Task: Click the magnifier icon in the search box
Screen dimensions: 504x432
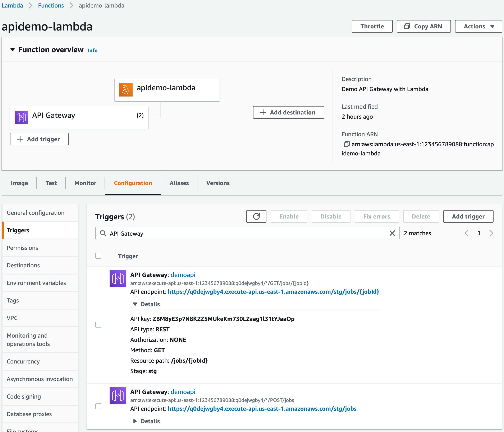Action: pyautogui.click(x=103, y=233)
